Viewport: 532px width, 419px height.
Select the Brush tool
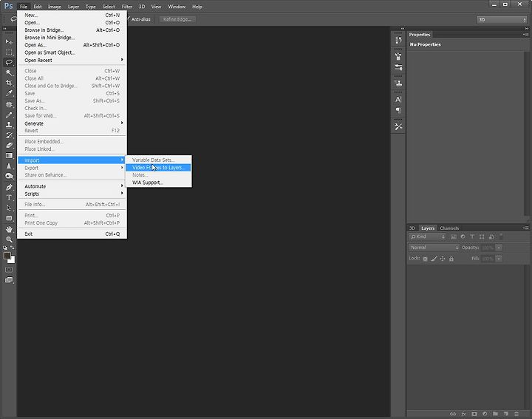click(9, 115)
